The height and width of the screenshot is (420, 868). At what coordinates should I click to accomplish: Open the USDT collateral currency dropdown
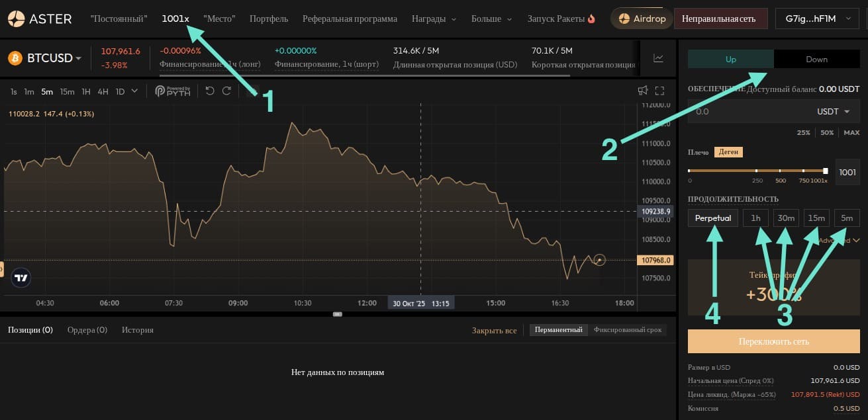[x=834, y=112]
